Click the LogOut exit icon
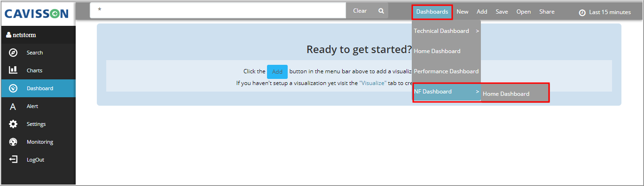 (x=13, y=160)
